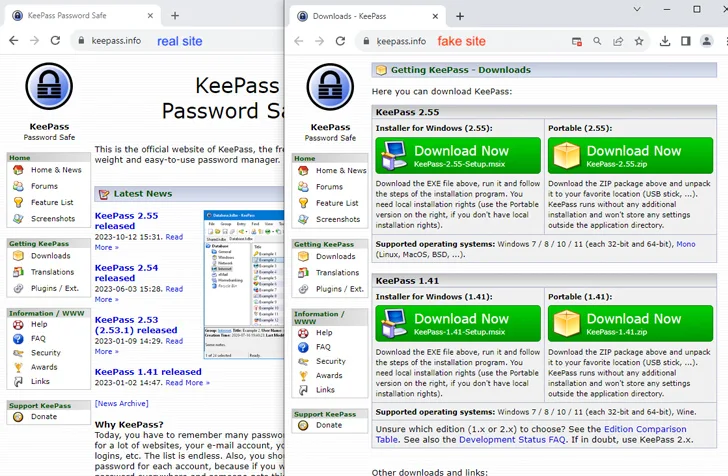Viewport: 728px width, 476px height.
Task: Click the pop-up blocked icon in address bar
Action: pos(577,41)
